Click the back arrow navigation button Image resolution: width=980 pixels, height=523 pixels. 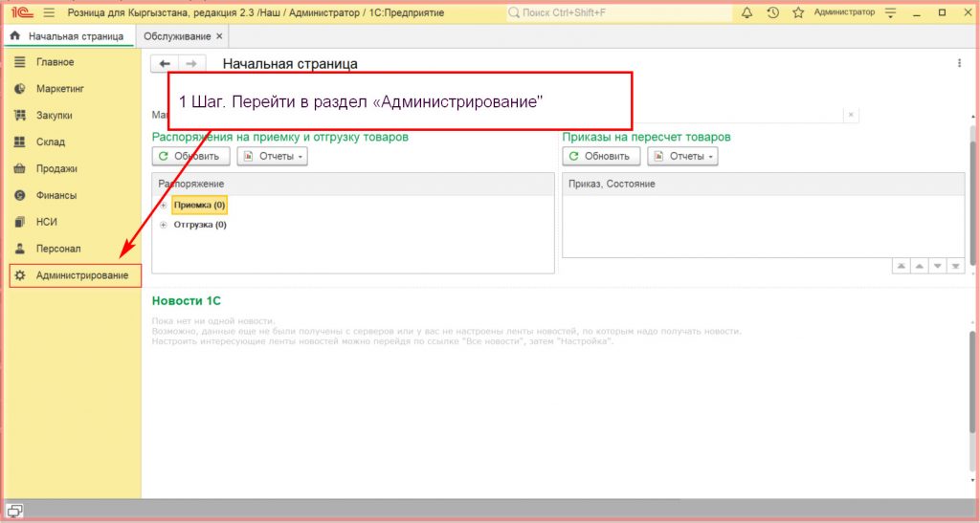(165, 63)
